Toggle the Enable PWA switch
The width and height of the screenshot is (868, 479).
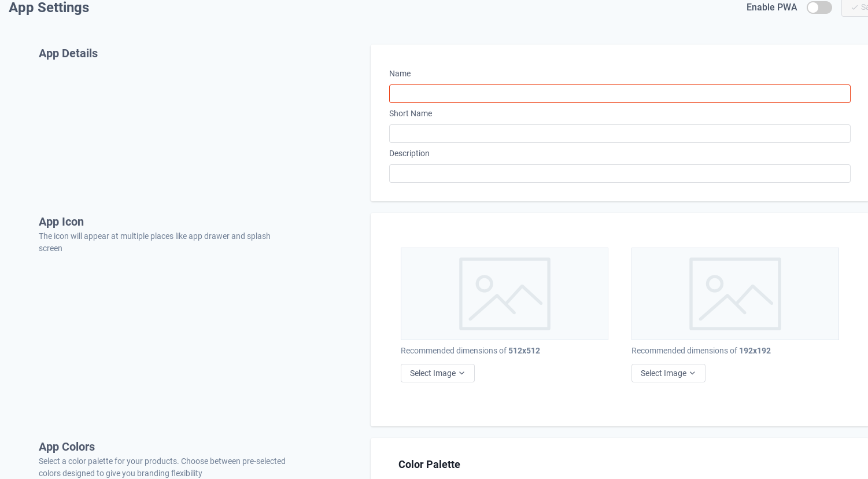[x=819, y=8]
